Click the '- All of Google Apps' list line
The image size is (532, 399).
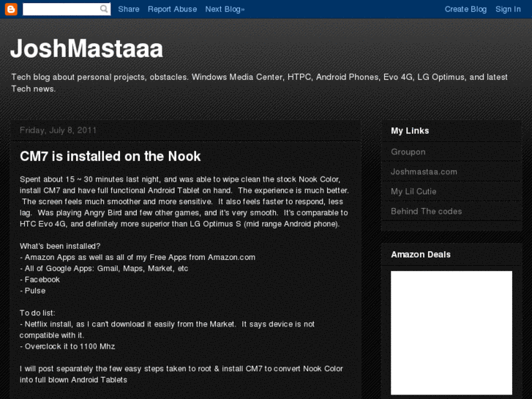(104, 268)
